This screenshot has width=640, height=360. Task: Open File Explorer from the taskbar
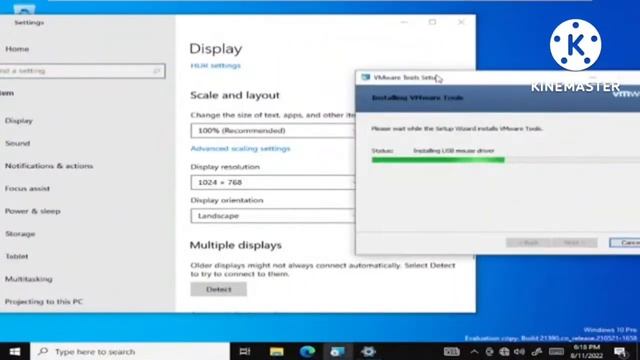[276, 351]
